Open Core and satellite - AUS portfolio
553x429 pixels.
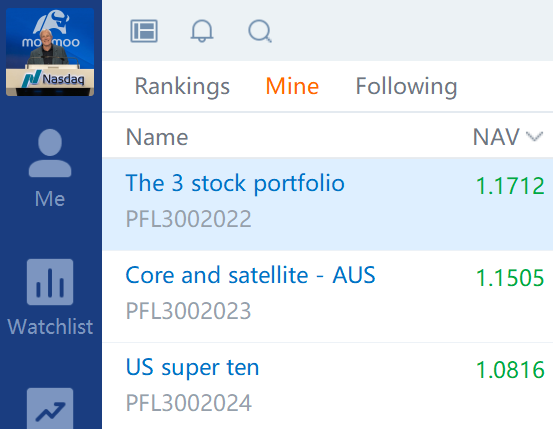(250, 275)
